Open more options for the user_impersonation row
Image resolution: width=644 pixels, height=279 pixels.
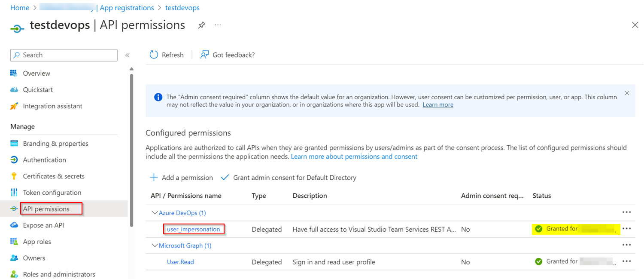pyautogui.click(x=626, y=229)
